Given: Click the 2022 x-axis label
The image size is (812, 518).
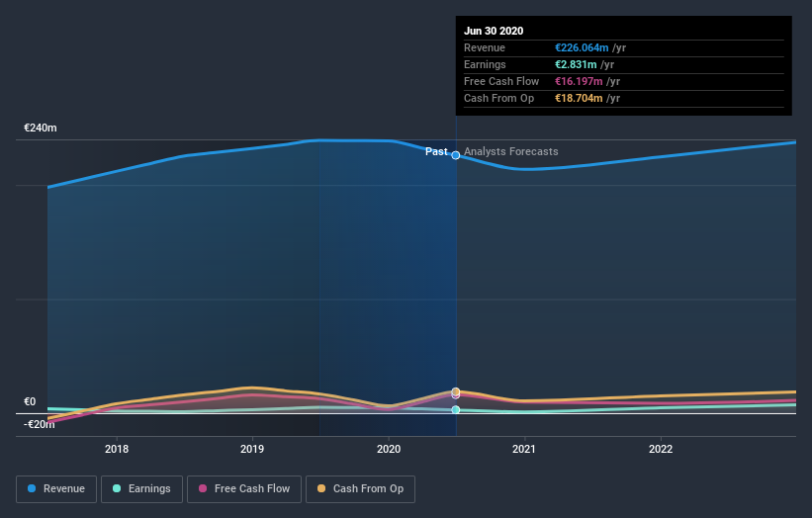Looking at the screenshot, I should pos(661,449).
